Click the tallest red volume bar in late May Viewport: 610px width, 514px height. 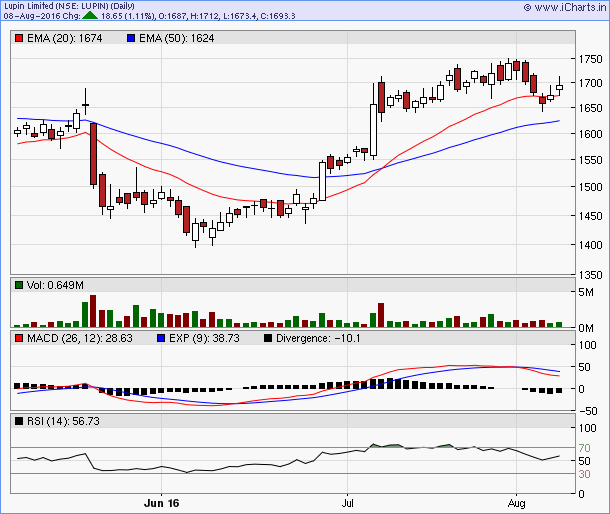click(93, 311)
